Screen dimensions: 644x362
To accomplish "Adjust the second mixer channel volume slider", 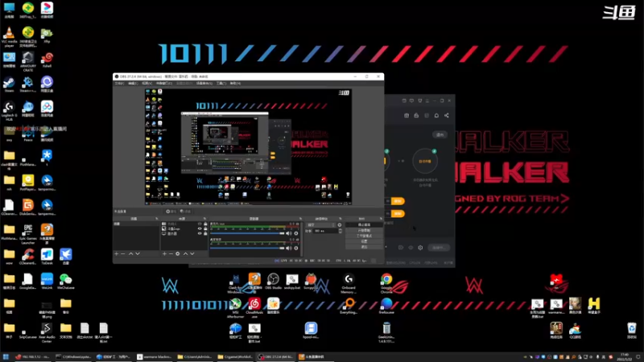I will [247, 249].
